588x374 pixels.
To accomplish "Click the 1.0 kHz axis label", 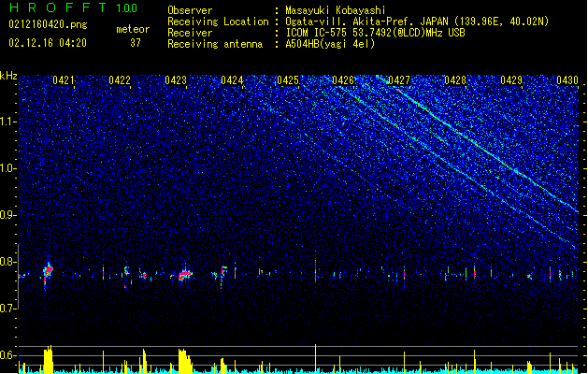I will (x=8, y=168).
